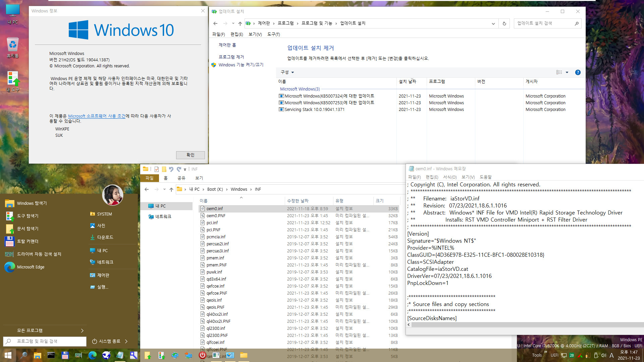Sort by the 수정한 날짜 column header
The width and height of the screenshot is (644, 362).
tap(298, 201)
